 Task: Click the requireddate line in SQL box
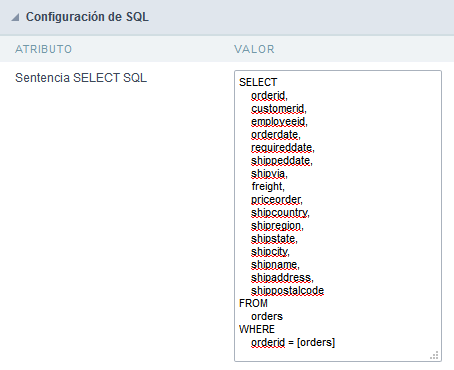(x=283, y=148)
